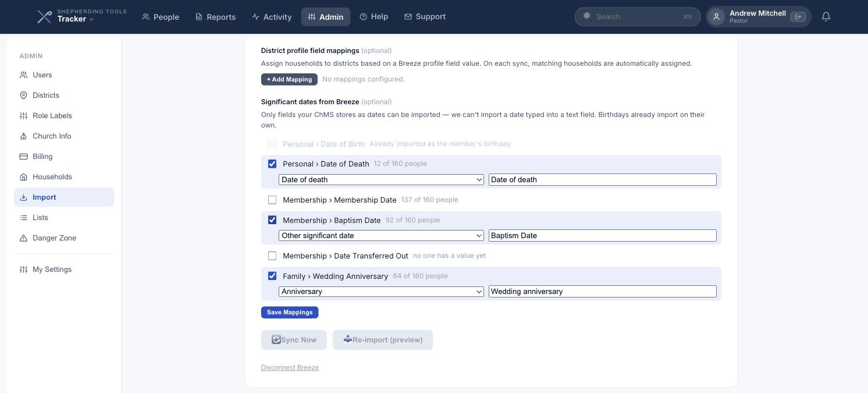This screenshot has width=868, height=393.
Task: Click Re-import (preview) button label
Action: pyautogui.click(x=387, y=340)
